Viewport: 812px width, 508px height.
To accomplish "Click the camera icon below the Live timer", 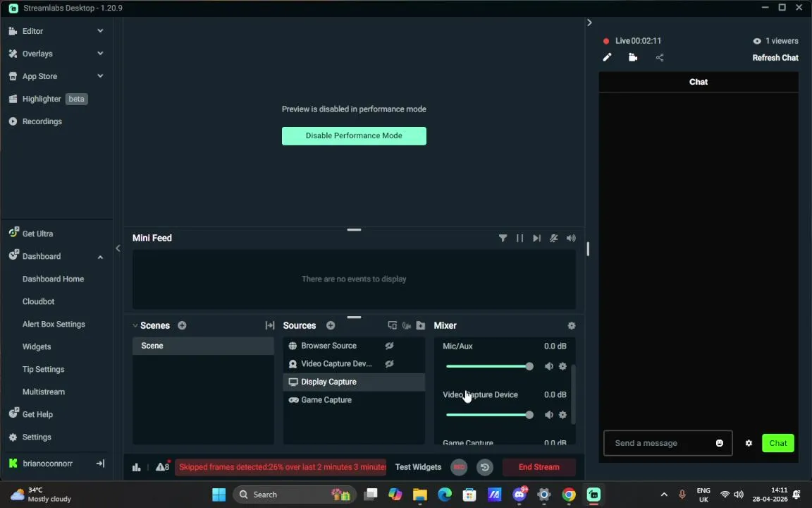I will point(633,58).
